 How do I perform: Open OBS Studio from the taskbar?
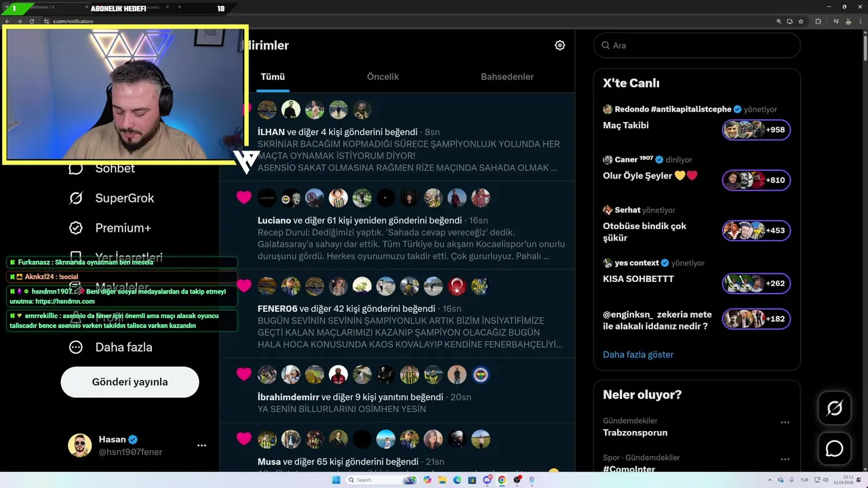tap(517, 480)
